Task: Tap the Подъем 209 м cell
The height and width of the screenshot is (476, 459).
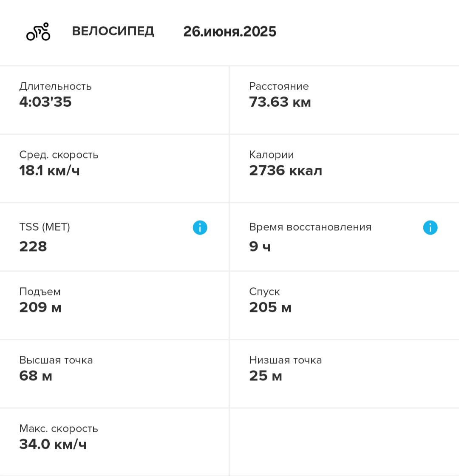Action: click(x=114, y=306)
